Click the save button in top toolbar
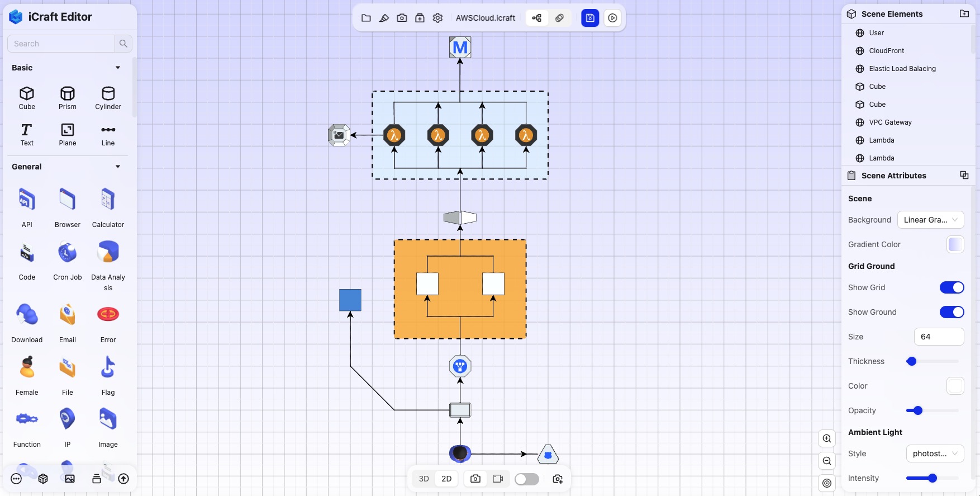 point(590,18)
